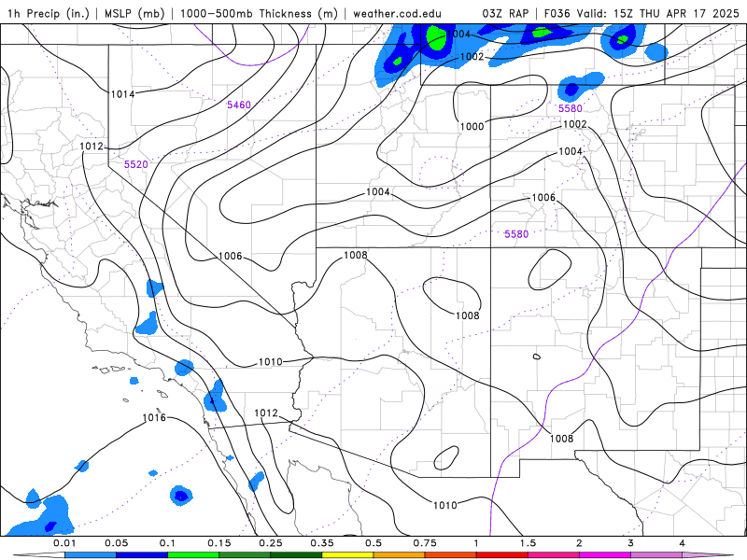The height and width of the screenshot is (560, 747).
Task: Click the 'F036 Valid: 15Z THU APR 17 2025' text
Action: [641, 14]
